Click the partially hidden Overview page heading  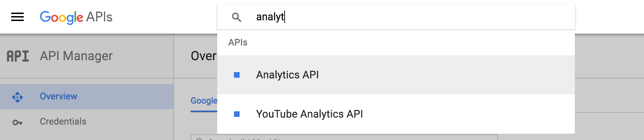point(204,56)
